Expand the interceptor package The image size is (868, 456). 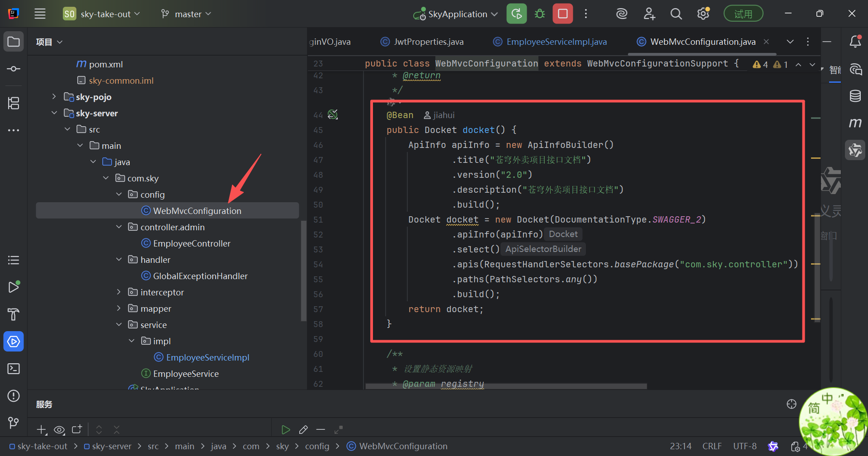tap(119, 292)
